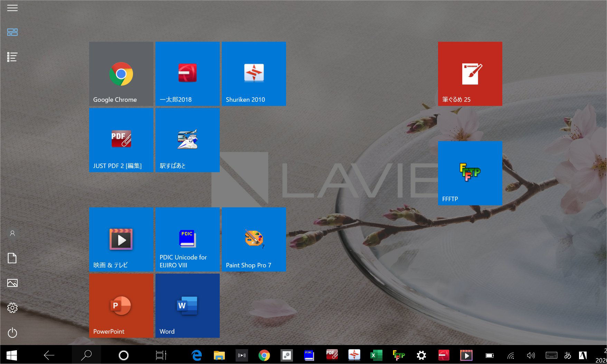This screenshot has height=364, width=607.
Task: Expand the Start hamburger menu
Action: tap(12, 8)
